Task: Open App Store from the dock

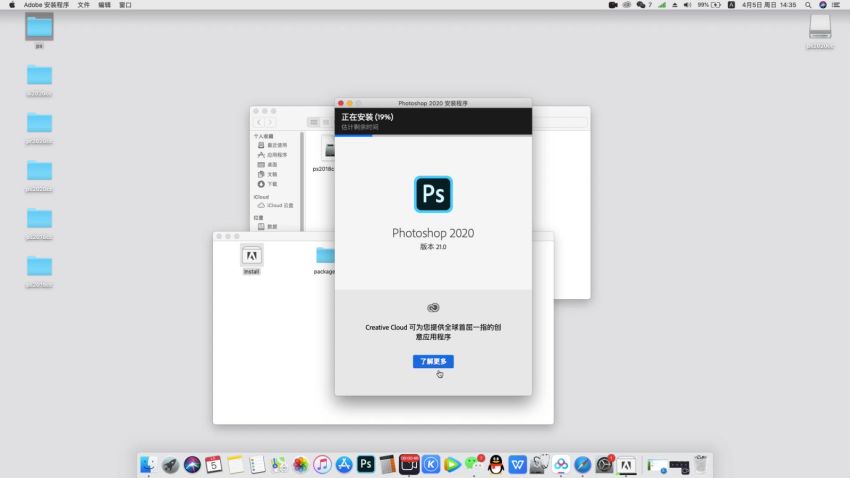Action: 344,464
